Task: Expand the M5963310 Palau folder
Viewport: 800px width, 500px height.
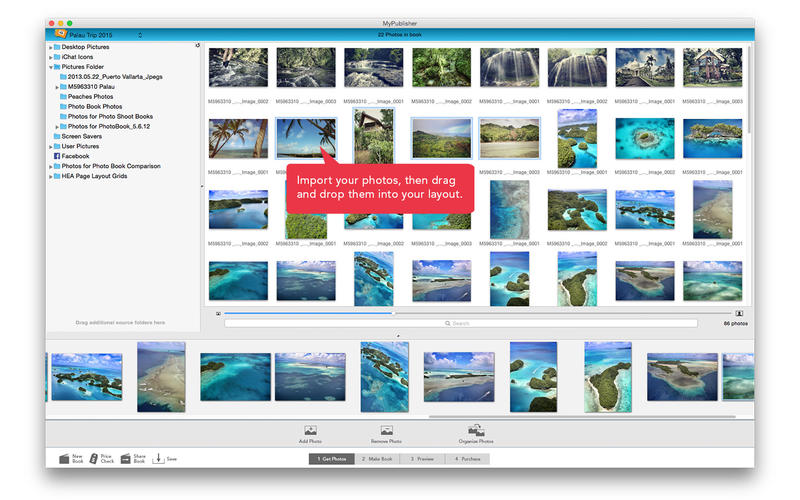Action: (x=59, y=87)
